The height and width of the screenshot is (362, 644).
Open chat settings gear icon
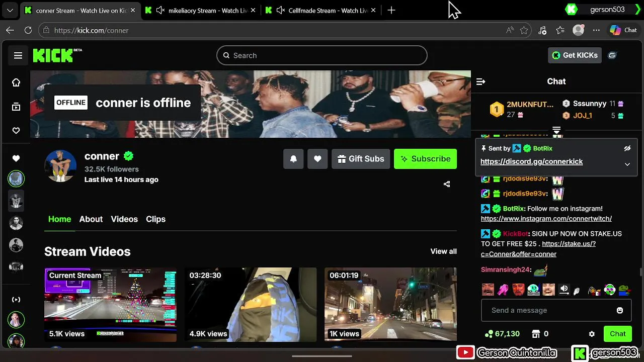(x=592, y=334)
